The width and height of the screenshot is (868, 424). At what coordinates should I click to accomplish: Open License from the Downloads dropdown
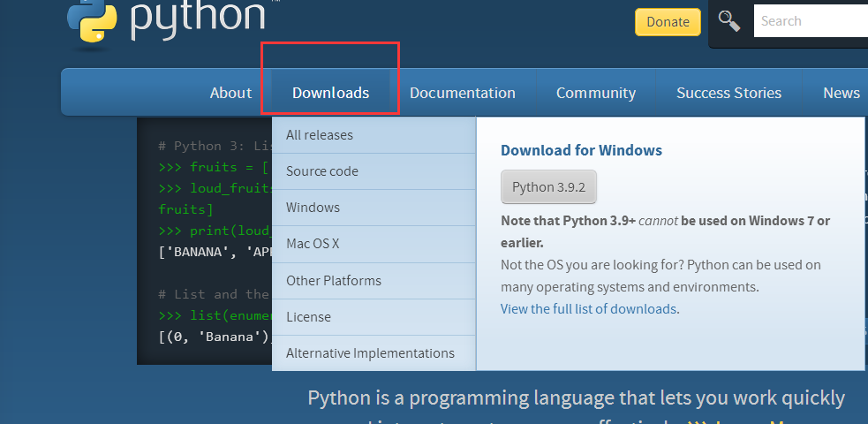click(x=374, y=317)
